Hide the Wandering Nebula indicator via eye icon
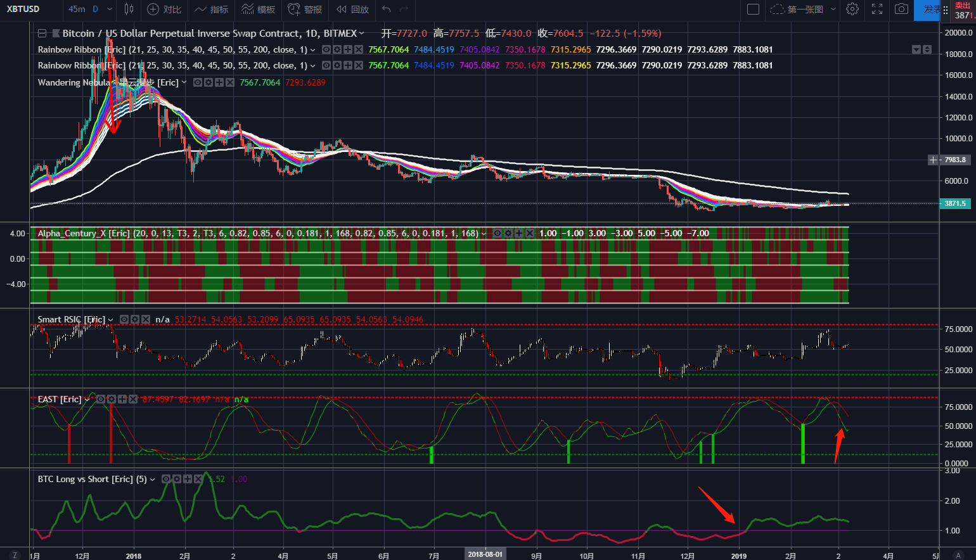This screenshot has height=560, width=976. click(x=198, y=82)
